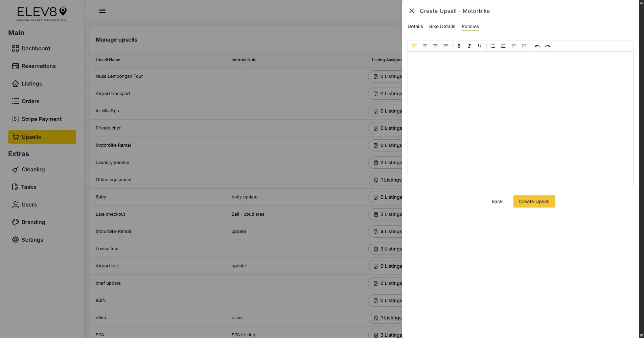Right align the editor text
This screenshot has height=338, width=644.
coord(435,46)
